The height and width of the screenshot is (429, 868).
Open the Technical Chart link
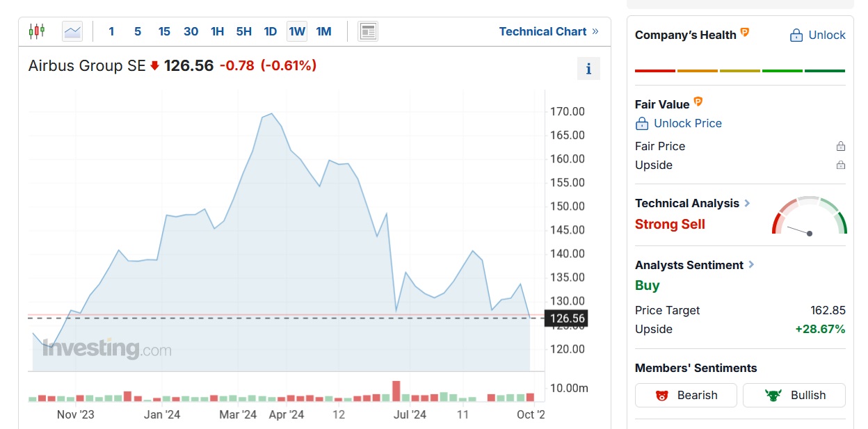pos(549,31)
